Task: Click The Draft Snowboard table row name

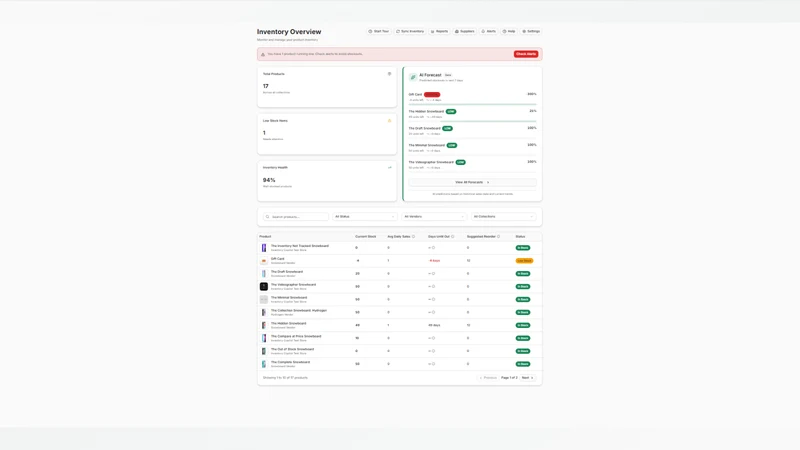Action: pyautogui.click(x=287, y=272)
